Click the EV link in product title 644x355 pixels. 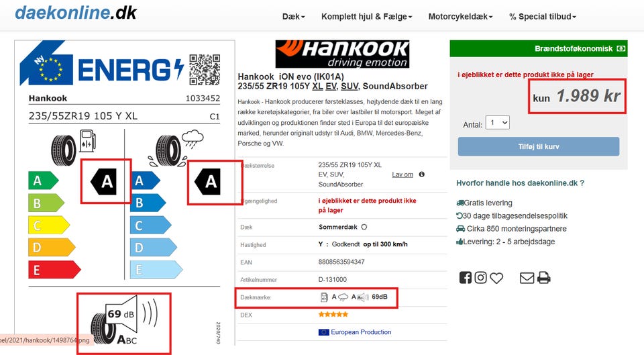tap(330, 87)
